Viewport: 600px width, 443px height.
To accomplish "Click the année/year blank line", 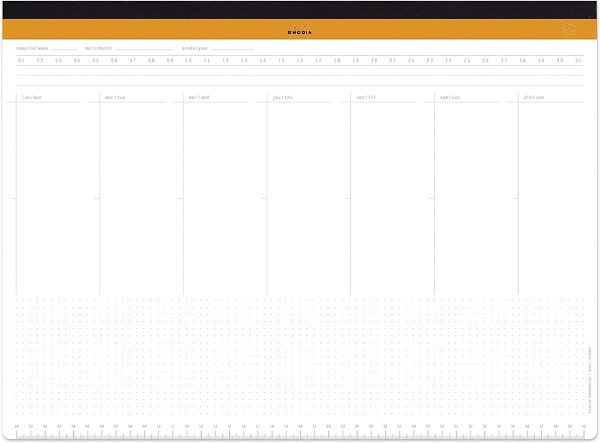I will (233, 49).
